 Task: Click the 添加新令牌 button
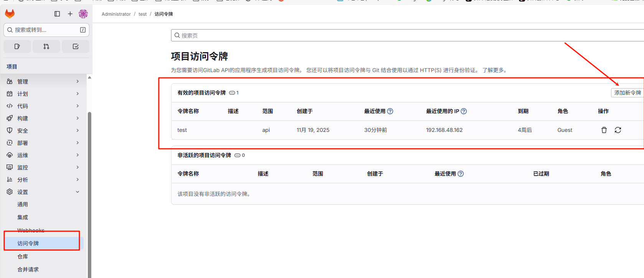(628, 93)
